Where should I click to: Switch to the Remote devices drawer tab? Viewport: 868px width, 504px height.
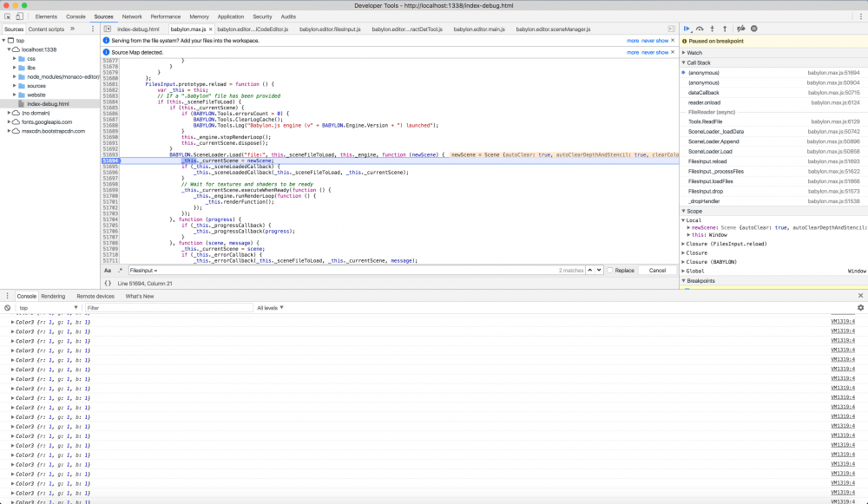pyautogui.click(x=95, y=296)
